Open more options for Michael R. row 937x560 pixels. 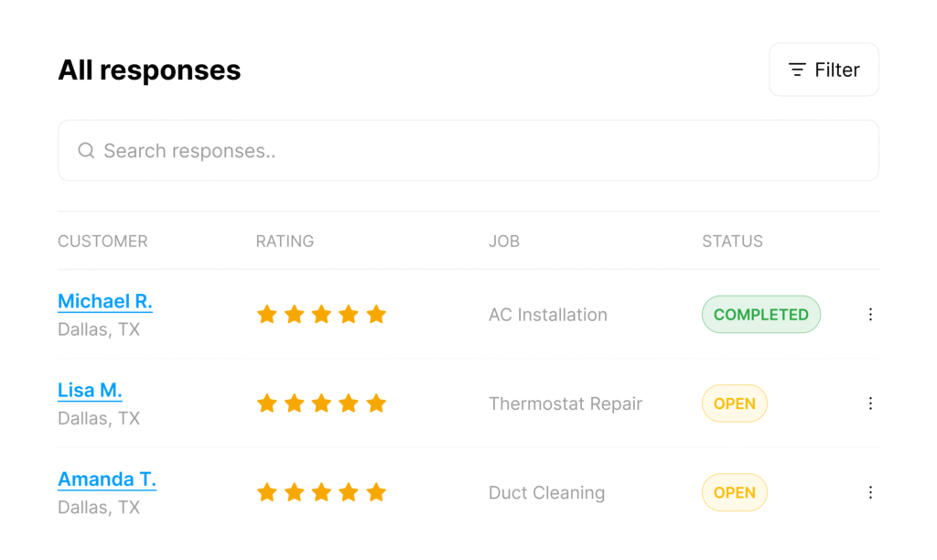[870, 315]
